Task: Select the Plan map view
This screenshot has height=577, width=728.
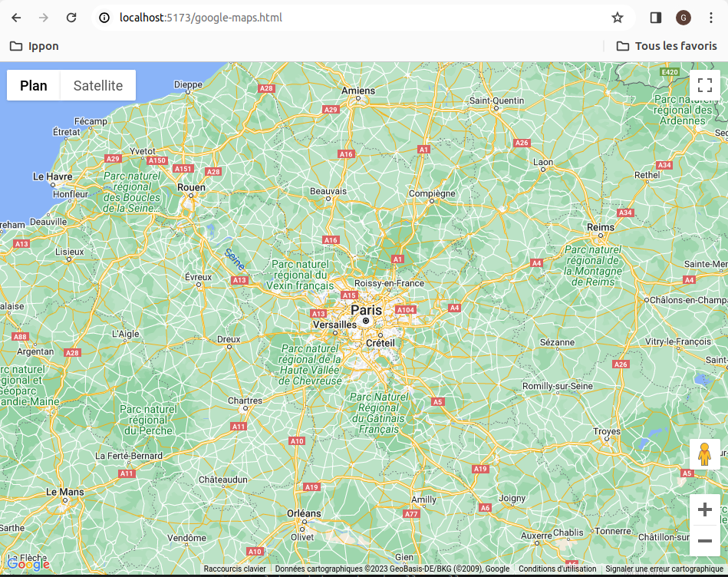Action: click(x=33, y=85)
